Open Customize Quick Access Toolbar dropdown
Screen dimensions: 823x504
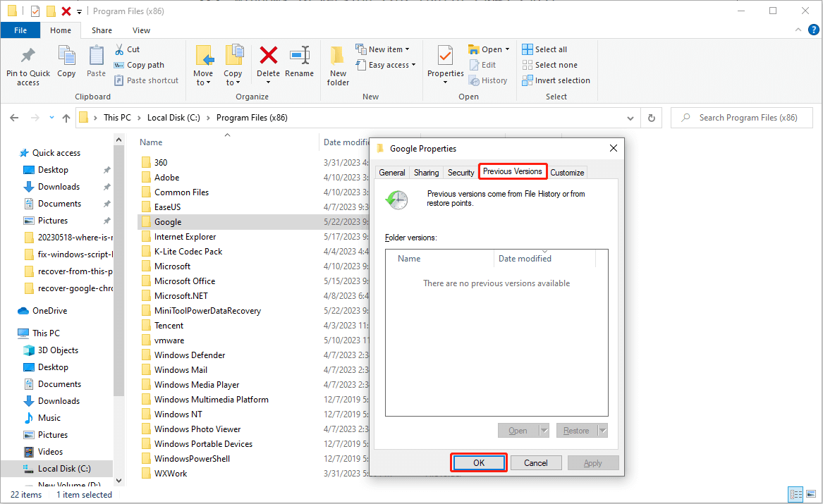point(79,11)
